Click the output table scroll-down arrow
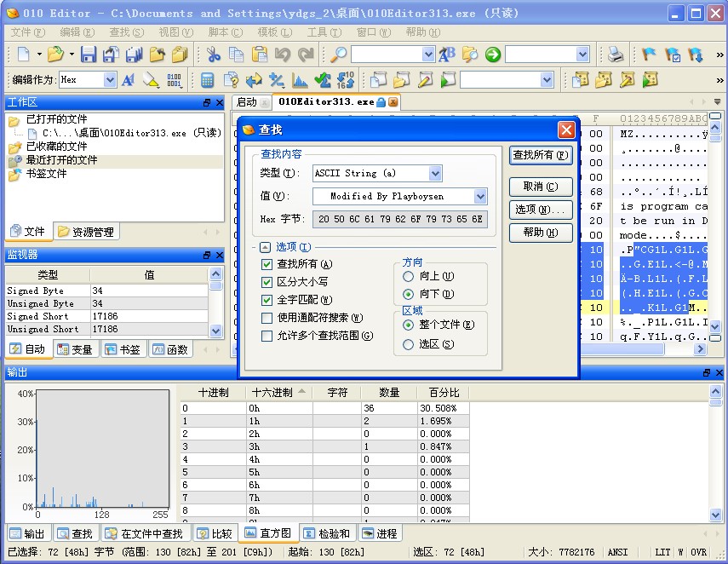 tap(715, 515)
